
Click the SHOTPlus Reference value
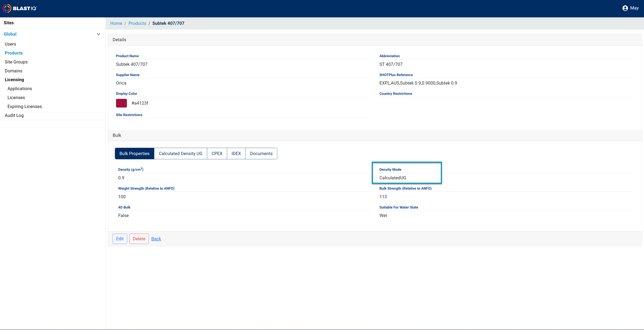pyautogui.click(x=418, y=83)
